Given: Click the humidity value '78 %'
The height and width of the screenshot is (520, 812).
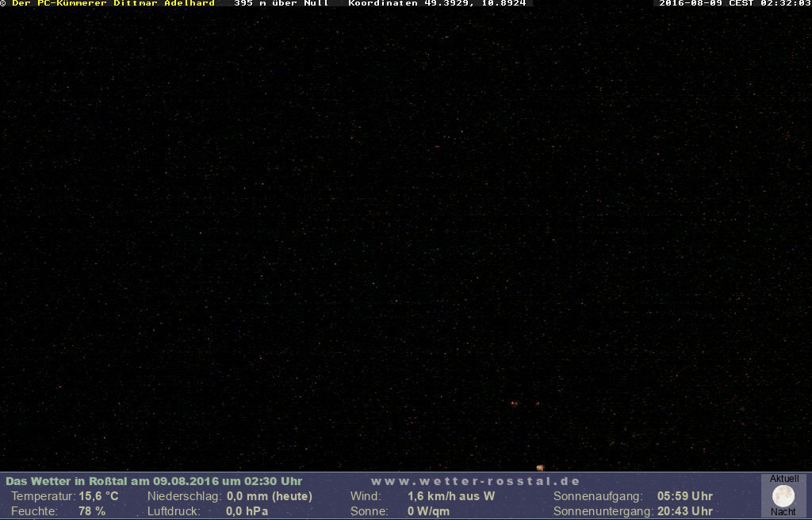Looking at the screenshot, I should (92, 511).
